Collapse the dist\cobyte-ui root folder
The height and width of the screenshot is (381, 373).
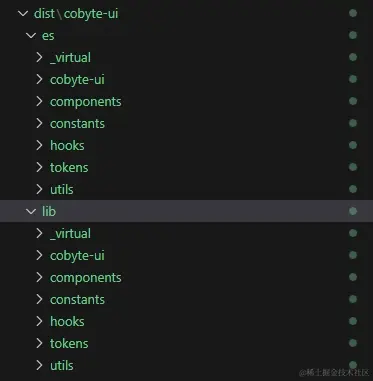tap(23, 14)
